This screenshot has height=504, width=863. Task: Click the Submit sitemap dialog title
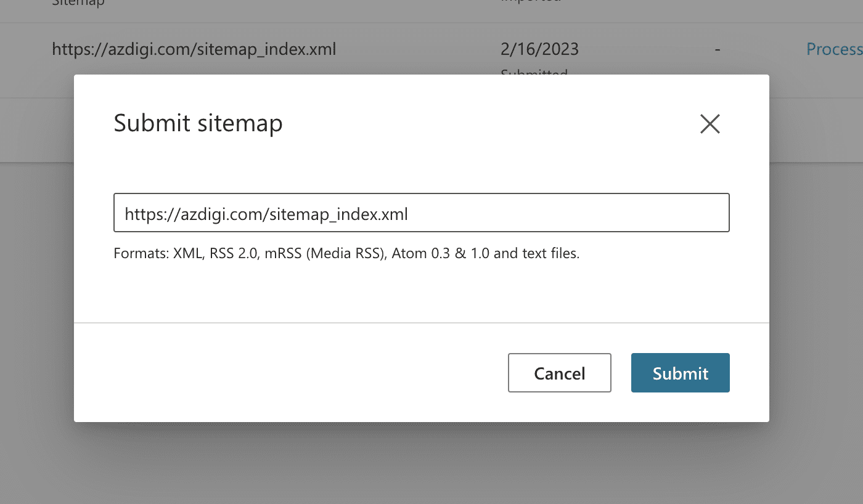click(198, 123)
